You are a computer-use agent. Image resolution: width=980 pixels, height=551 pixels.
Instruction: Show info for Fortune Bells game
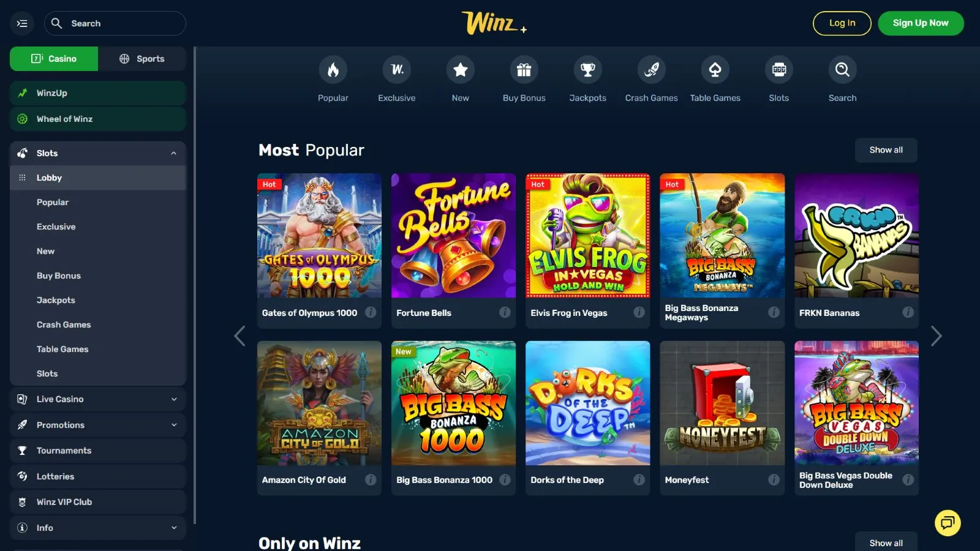[x=505, y=312]
